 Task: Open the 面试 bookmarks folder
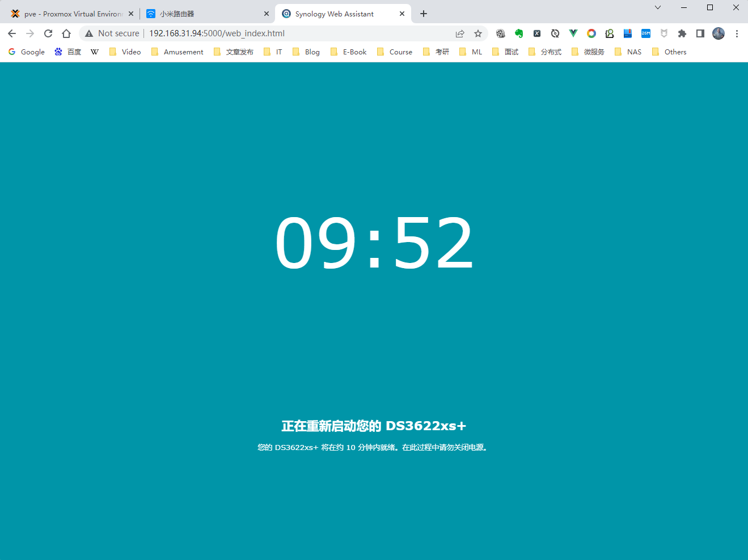[x=506, y=52]
